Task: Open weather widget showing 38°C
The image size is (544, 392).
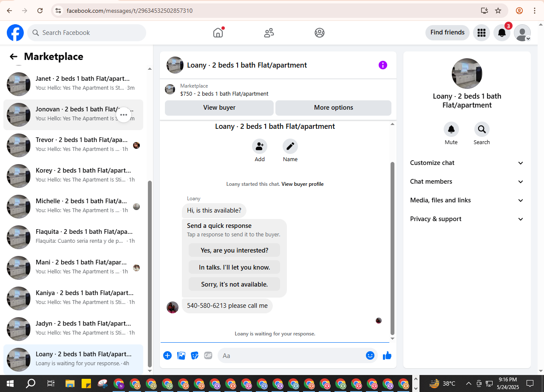Action: pos(442,383)
